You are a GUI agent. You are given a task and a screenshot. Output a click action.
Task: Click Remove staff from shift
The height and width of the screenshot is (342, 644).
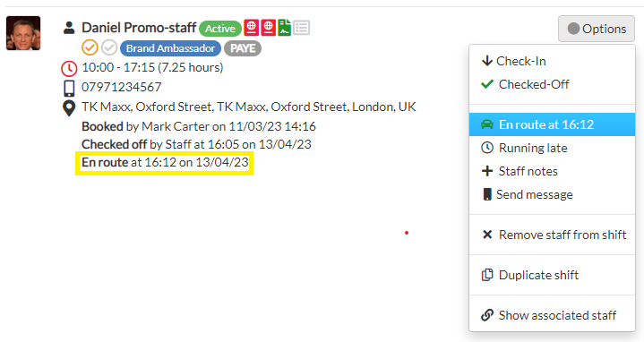click(x=552, y=235)
